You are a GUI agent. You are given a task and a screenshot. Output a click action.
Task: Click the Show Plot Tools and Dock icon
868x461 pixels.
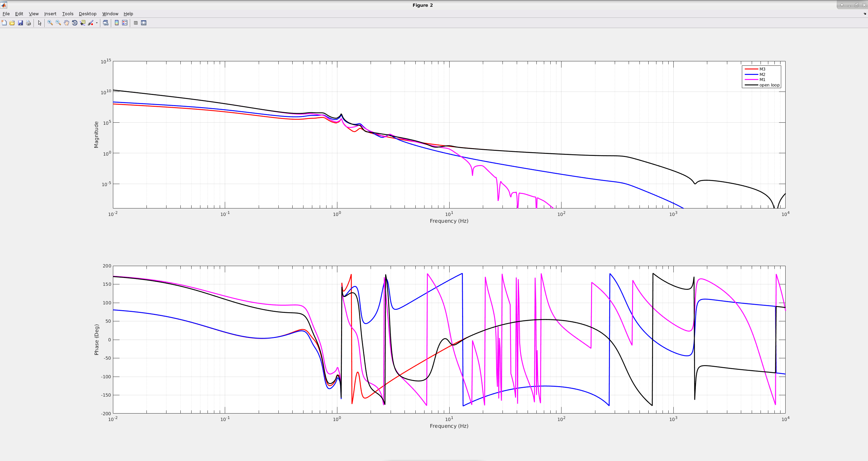click(x=144, y=23)
